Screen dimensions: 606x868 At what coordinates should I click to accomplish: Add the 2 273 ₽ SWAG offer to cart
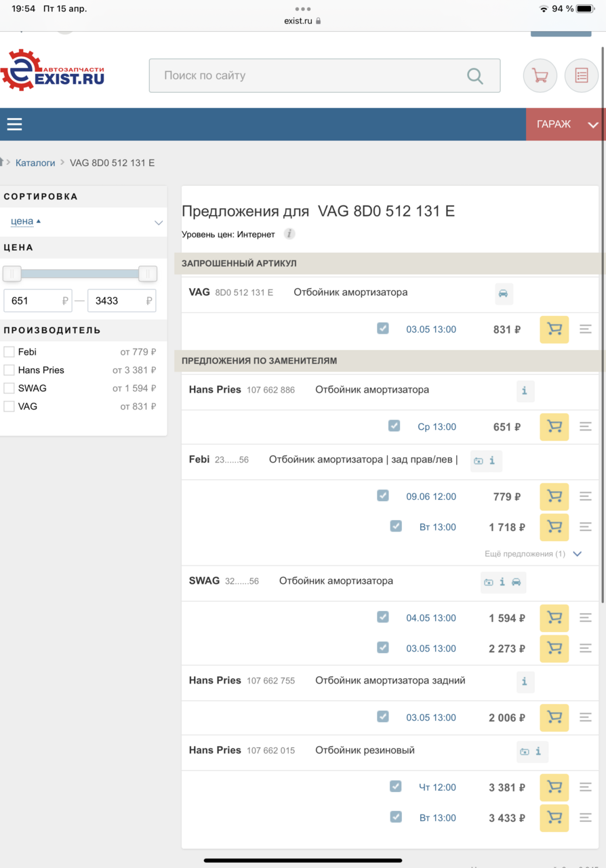(554, 648)
